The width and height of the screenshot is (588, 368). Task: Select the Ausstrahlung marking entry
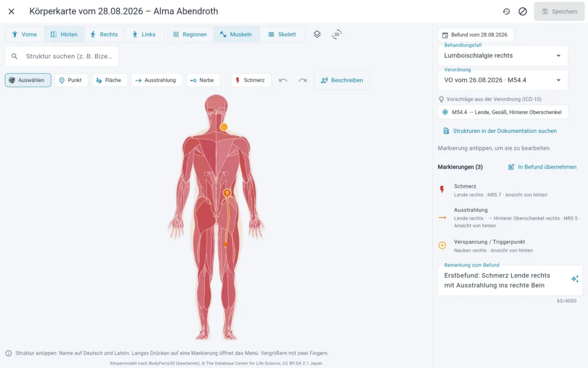click(x=510, y=218)
